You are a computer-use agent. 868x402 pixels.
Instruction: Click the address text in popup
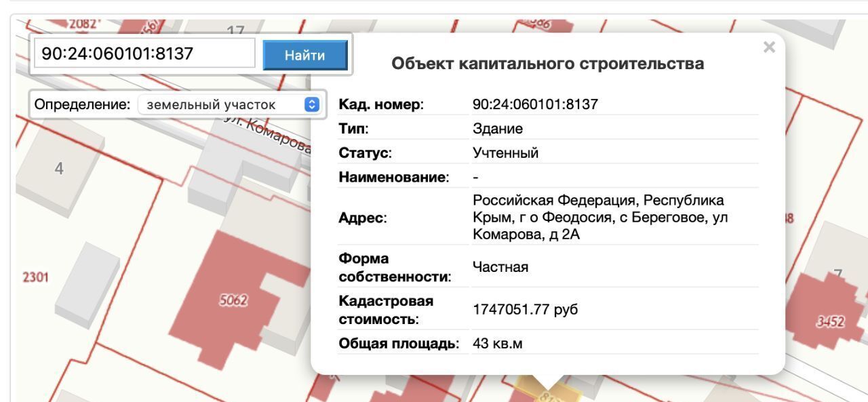point(598,218)
